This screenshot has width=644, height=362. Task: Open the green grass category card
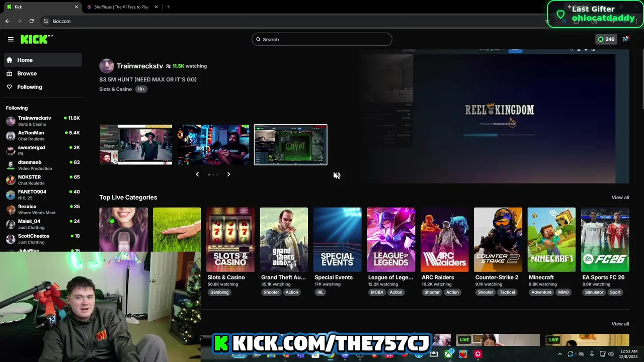[177, 230]
